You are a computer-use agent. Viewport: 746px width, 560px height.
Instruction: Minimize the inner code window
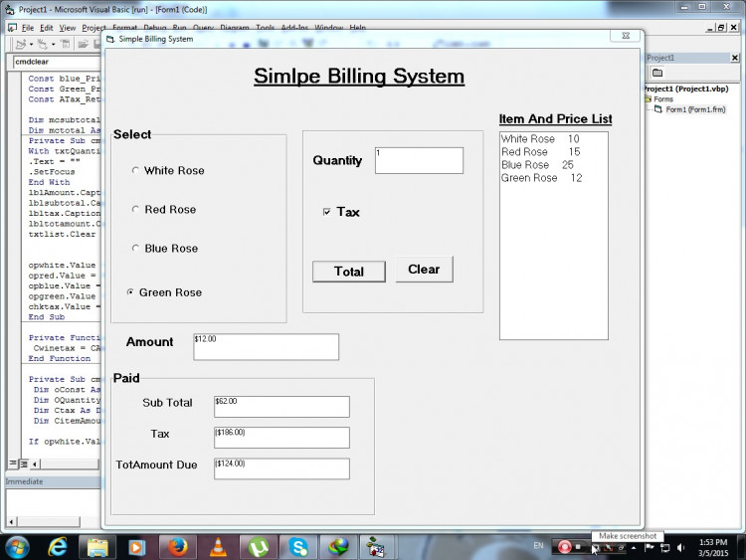click(x=710, y=28)
